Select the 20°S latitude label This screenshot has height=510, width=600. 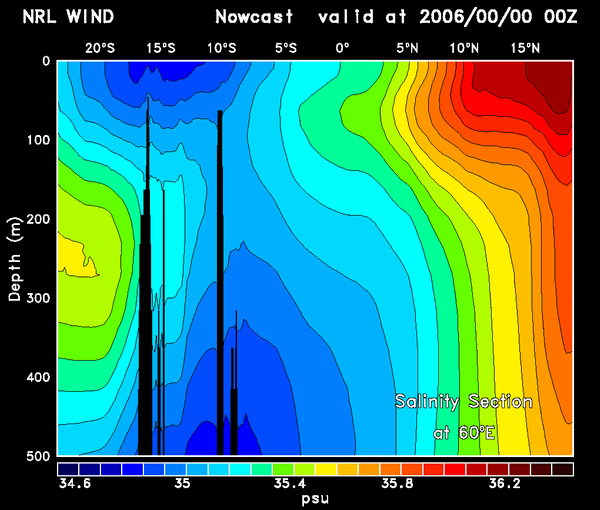[x=99, y=49]
